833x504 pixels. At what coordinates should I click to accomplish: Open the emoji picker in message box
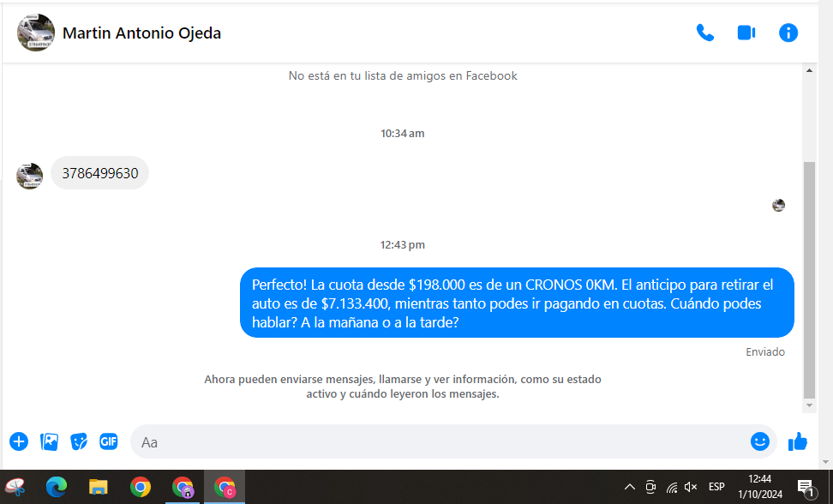(x=759, y=441)
